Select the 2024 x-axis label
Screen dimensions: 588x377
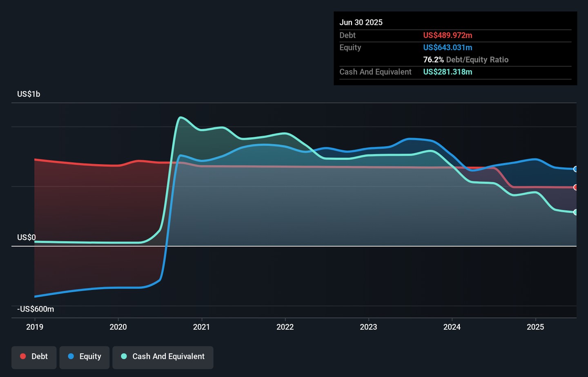(x=452, y=327)
